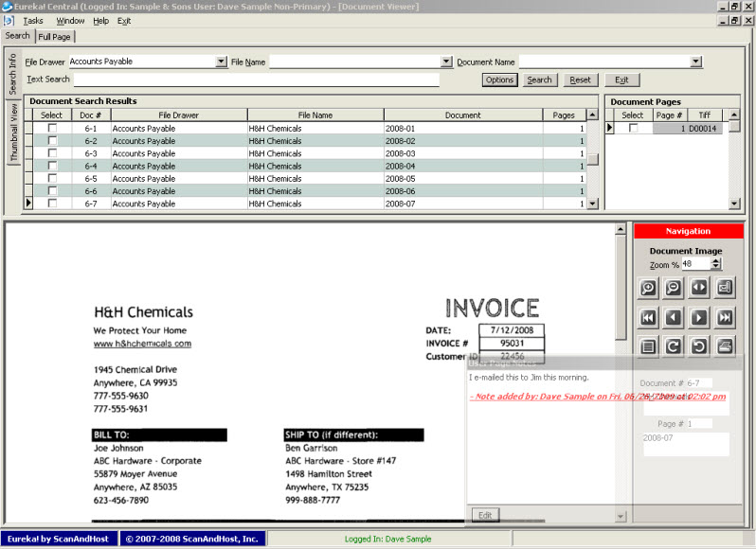Click the search results scroll-up arrow
This screenshot has height=549, width=756.
pos(592,115)
